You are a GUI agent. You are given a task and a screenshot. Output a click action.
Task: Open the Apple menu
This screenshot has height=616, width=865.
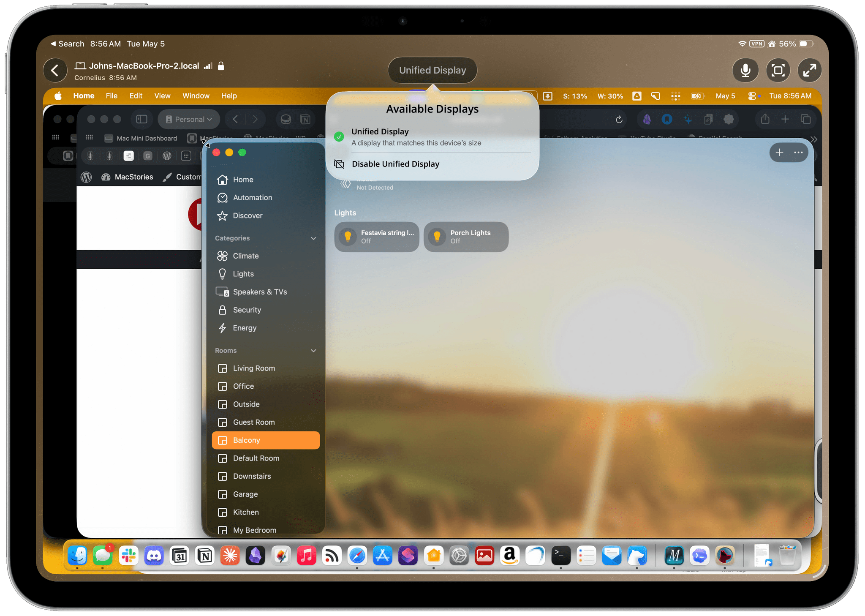[x=58, y=96]
